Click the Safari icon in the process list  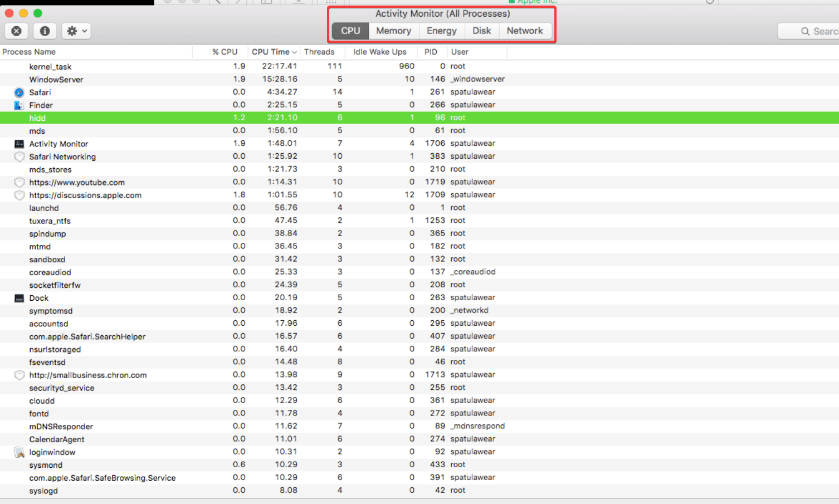pyautogui.click(x=19, y=92)
